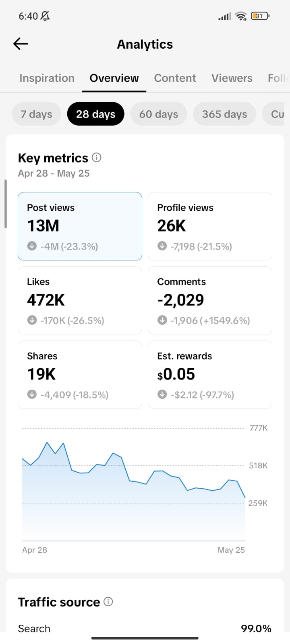
Task: Tap the muted notification bell icon
Action: pyautogui.click(x=46, y=16)
